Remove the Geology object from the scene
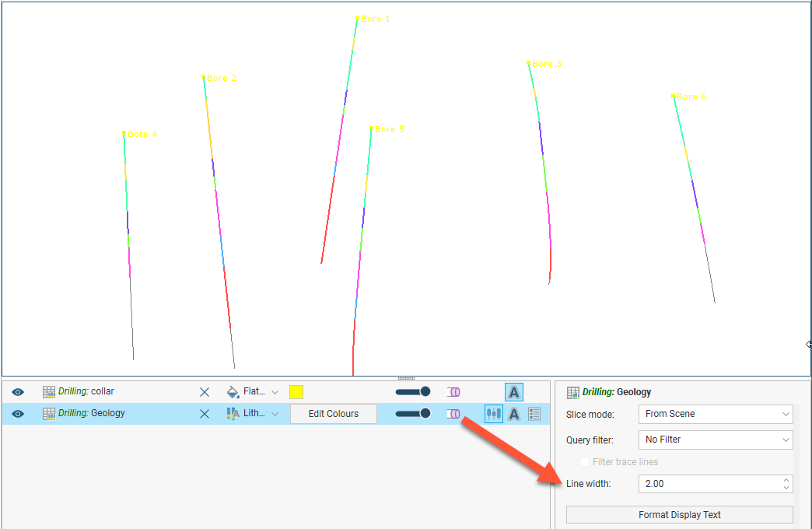This screenshot has width=812, height=529. tap(205, 414)
